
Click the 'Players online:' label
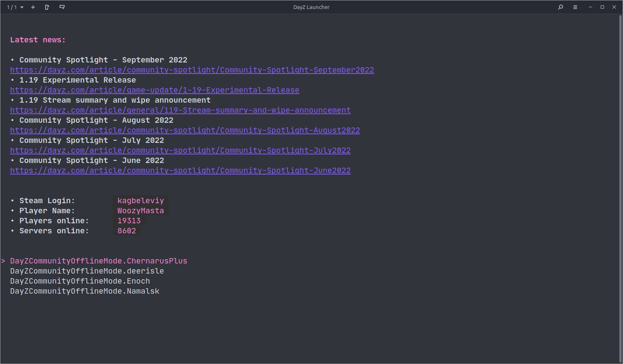coord(54,221)
